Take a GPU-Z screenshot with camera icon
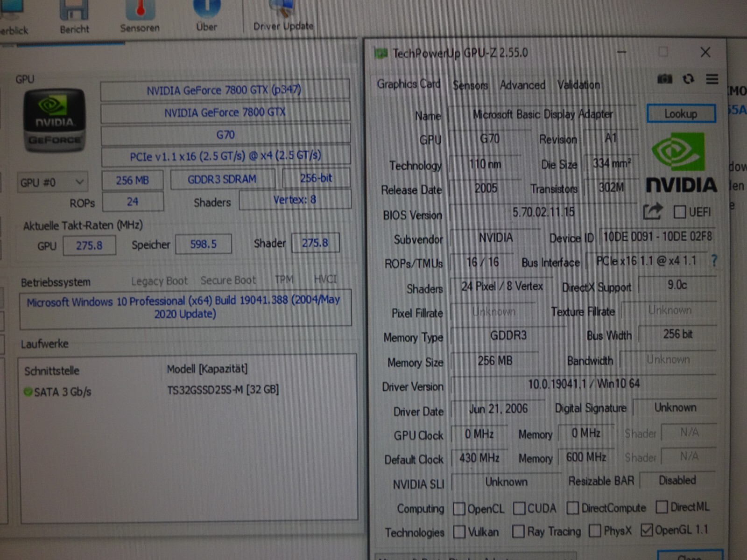The image size is (747, 560). click(665, 79)
